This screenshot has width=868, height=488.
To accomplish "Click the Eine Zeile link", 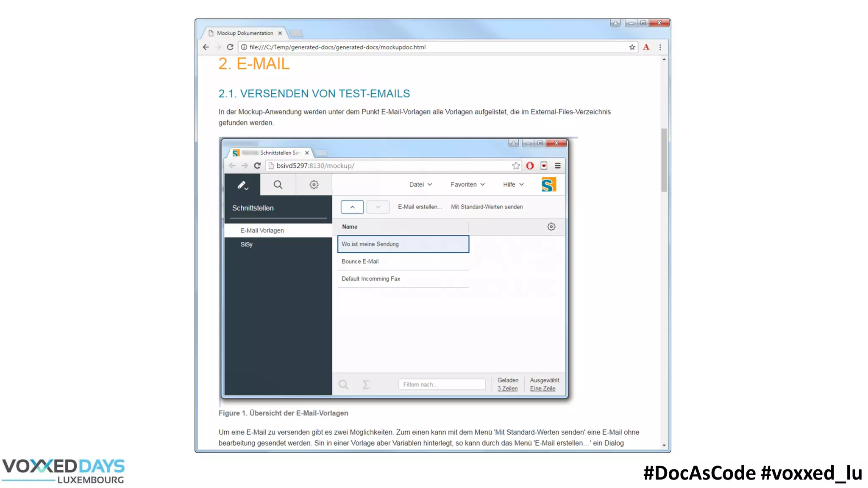I will 542,388.
